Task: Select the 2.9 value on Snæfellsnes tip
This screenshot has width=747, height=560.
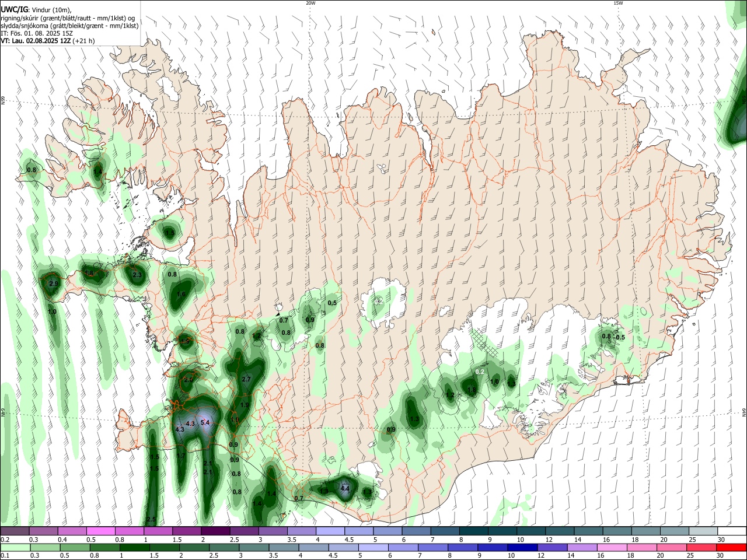Action: click(54, 283)
